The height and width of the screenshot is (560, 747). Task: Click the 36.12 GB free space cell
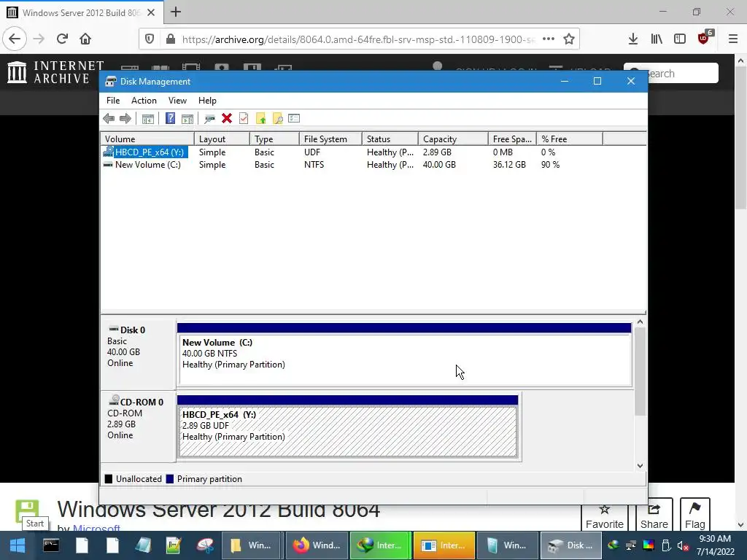point(509,165)
